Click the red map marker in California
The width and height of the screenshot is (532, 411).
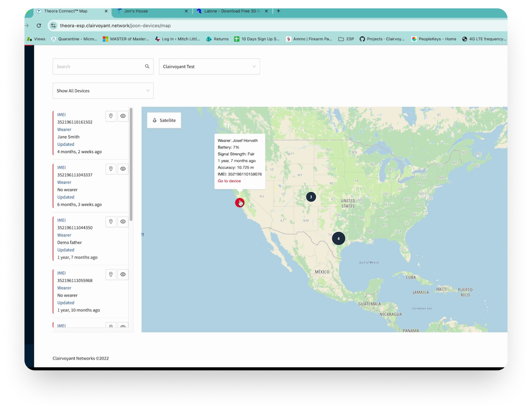(239, 202)
